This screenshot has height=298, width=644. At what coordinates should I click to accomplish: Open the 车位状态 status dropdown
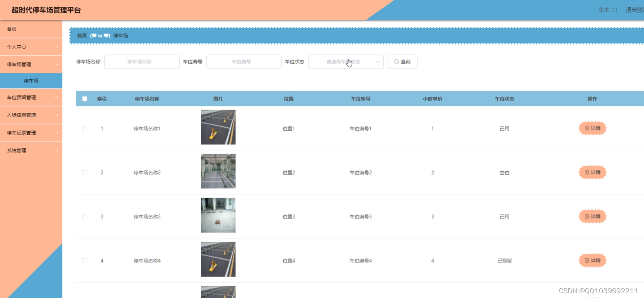pyautogui.click(x=346, y=62)
